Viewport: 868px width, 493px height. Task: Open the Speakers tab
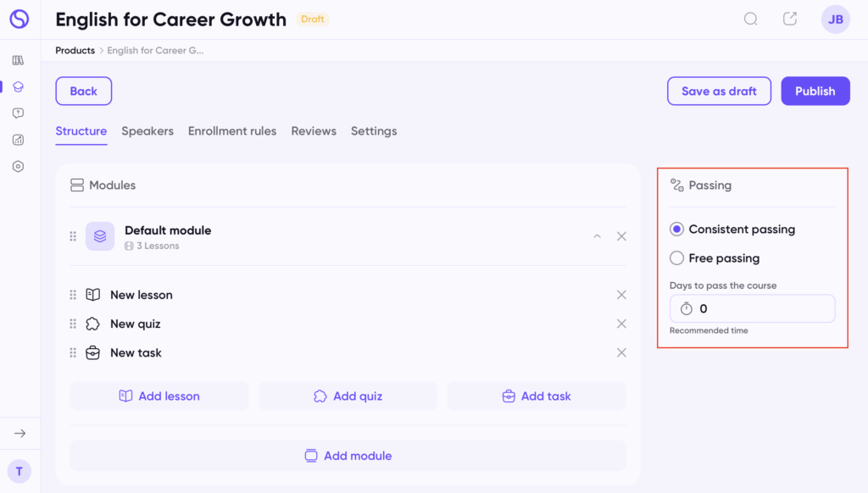(x=147, y=131)
